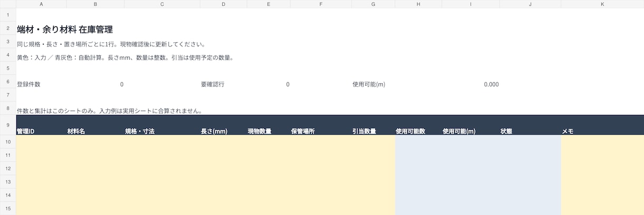644x215 pixels.
Task: Select row 11 header
Action: (8, 155)
